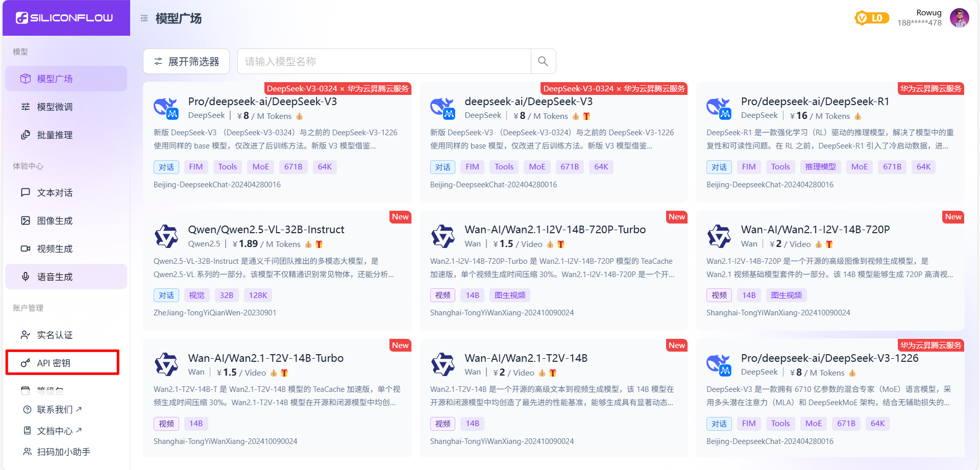Click ZheJiang-TongYiQianWen-20230901 text
Viewport: 980px width, 470px height.
click(215, 313)
